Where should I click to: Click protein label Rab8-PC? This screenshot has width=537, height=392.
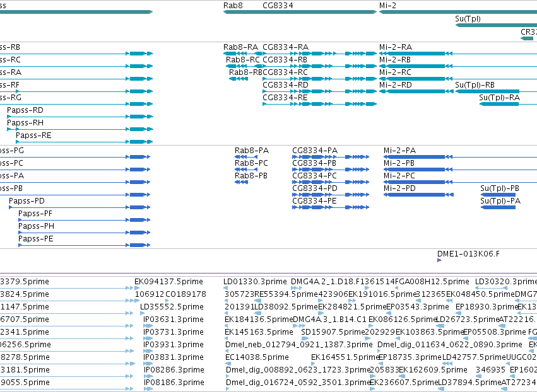pos(251,163)
